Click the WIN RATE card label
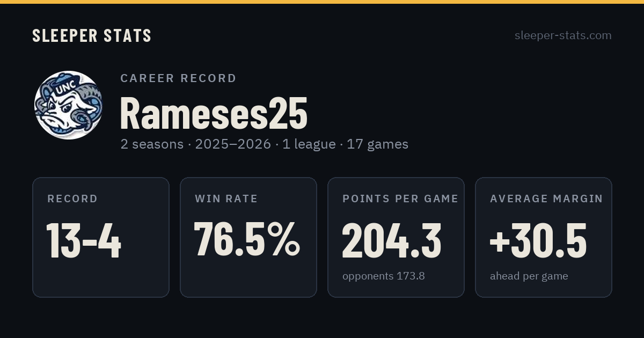The image size is (644, 338). [226, 199]
